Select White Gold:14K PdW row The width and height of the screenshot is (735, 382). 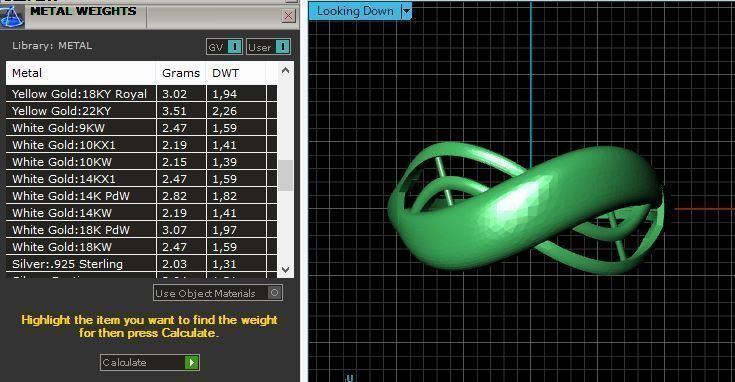[x=142, y=196]
